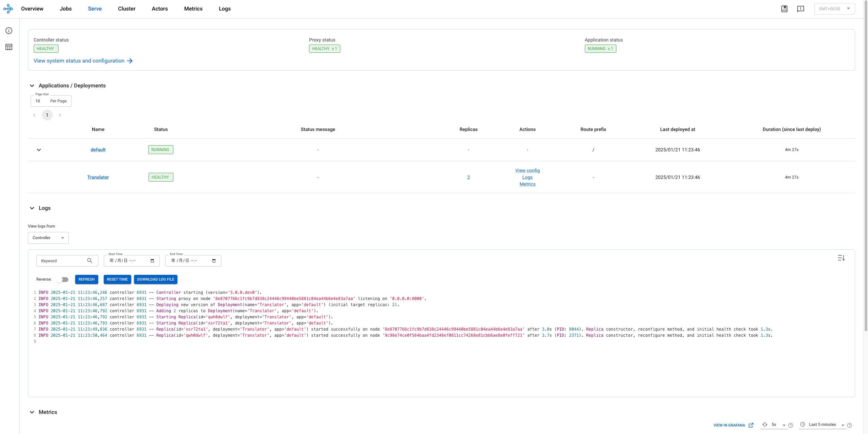Open the Last 5 minutes time range
Image resolution: width=868 pixels, height=434 pixels.
pyautogui.click(x=822, y=424)
